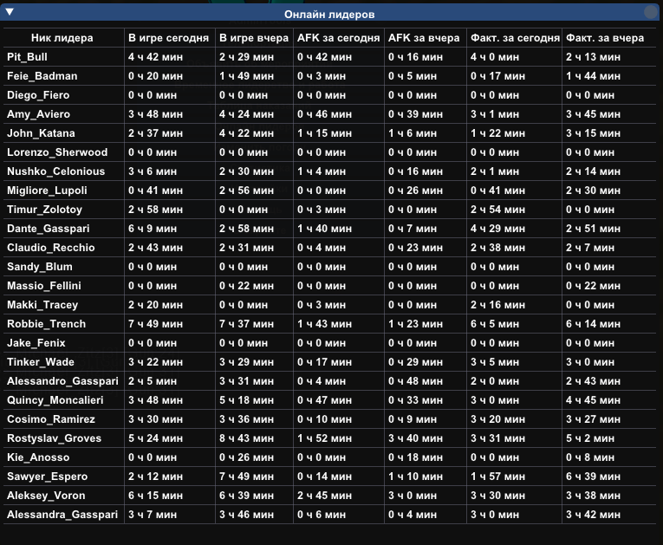Image resolution: width=663 pixels, height=545 pixels.
Task: Select the Rostyslav_Groves leader name
Action: (x=54, y=438)
